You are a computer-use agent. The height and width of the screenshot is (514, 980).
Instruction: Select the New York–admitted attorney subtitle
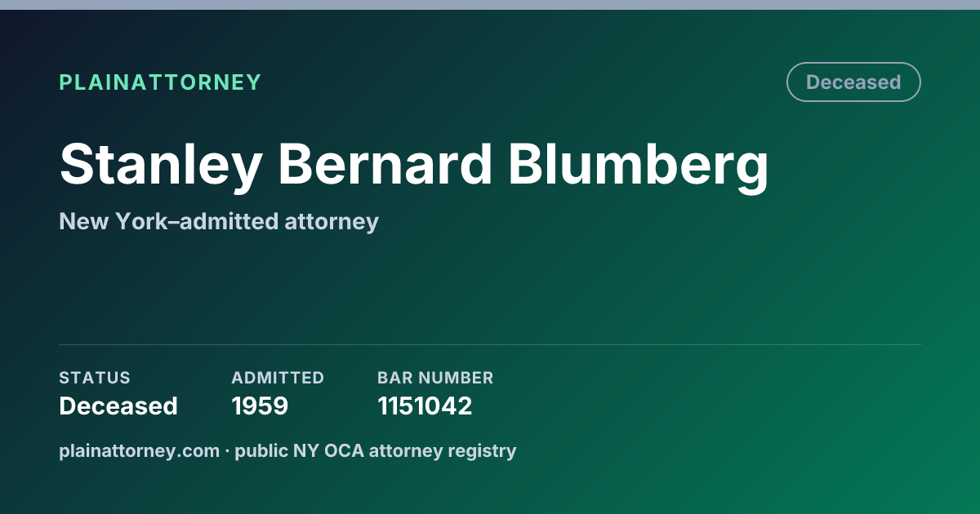[219, 221]
